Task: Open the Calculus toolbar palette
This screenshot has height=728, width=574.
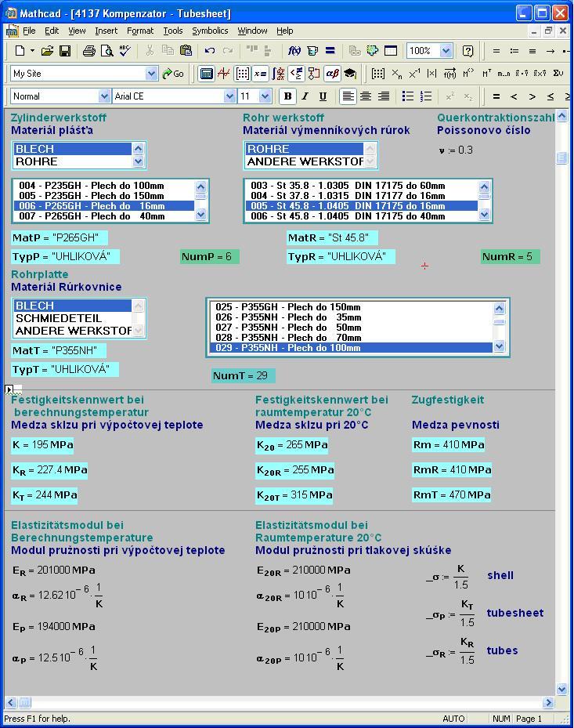Action: 279,74
